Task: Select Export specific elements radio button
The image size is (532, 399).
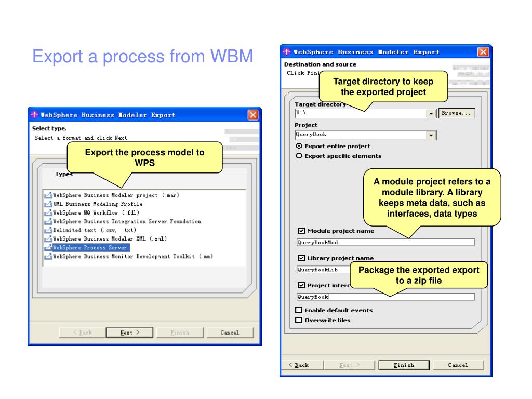Action: point(299,156)
